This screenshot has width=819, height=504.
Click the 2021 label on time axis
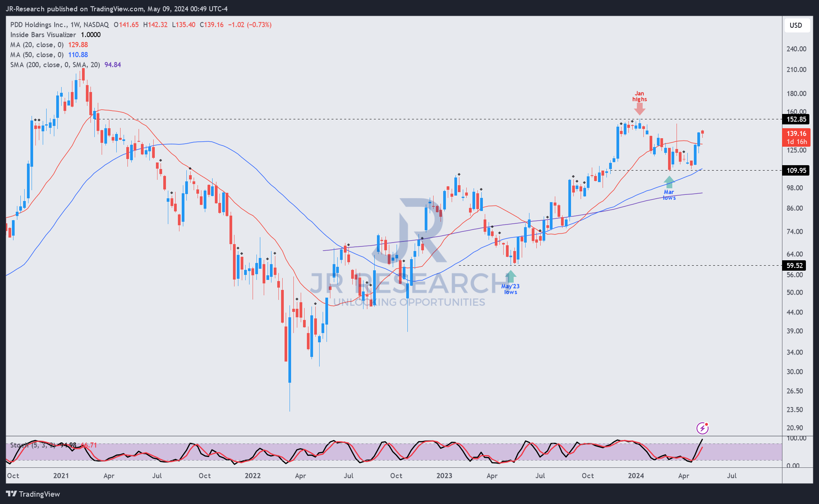click(61, 476)
